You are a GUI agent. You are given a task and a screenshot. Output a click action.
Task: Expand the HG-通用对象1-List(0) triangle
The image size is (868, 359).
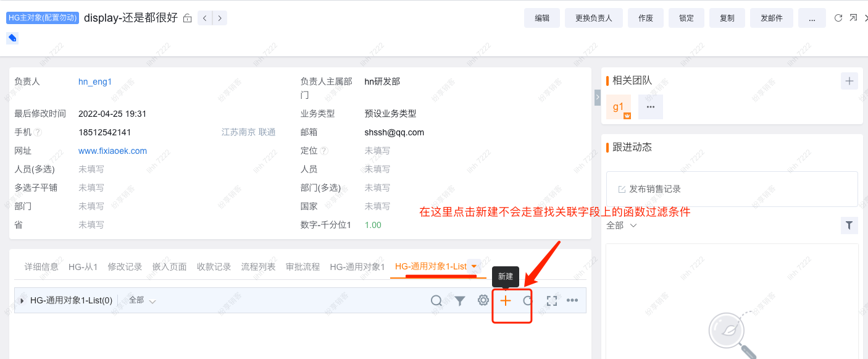(x=22, y=301)
